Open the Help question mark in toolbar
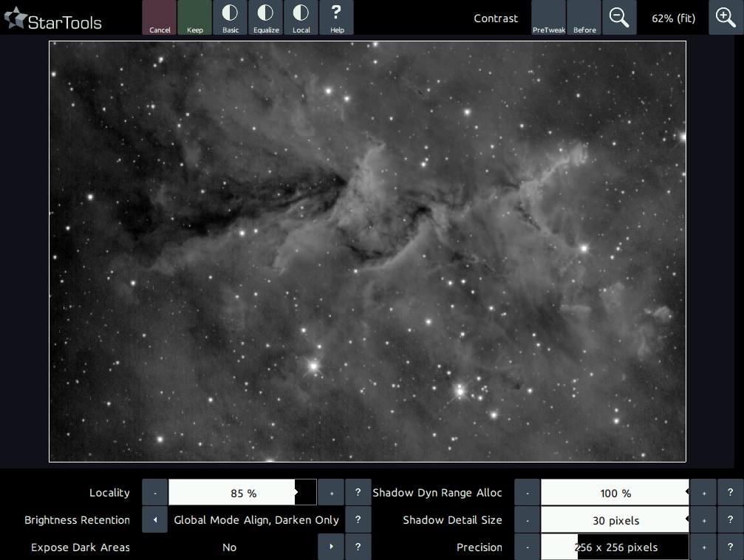This screenshot has width=744, height=560. pos(337,18)
